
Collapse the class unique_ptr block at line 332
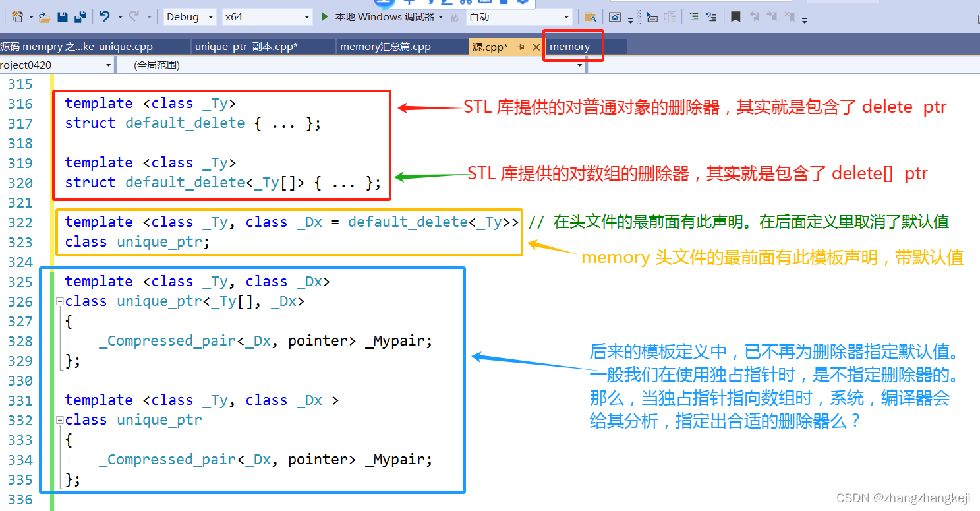tap(60, 420)
